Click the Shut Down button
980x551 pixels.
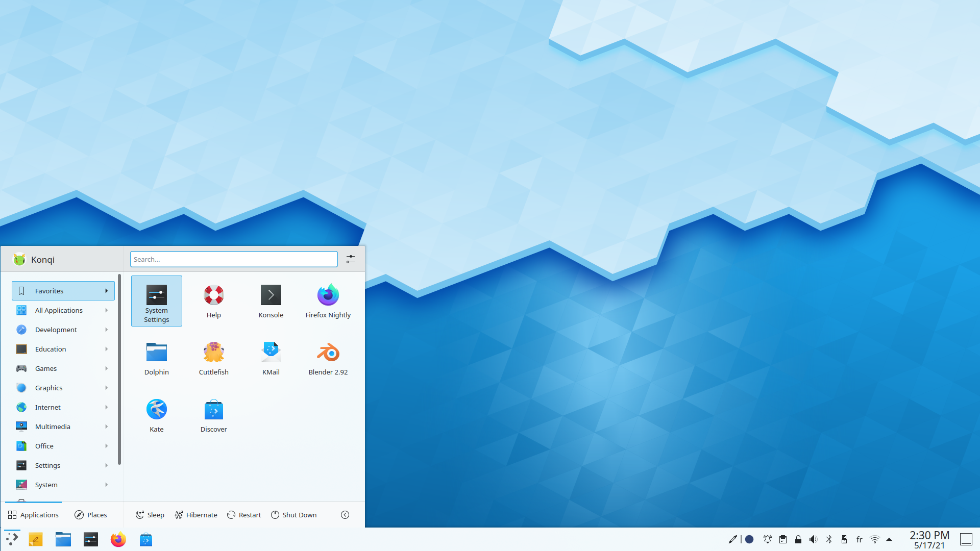coord(293,515)
